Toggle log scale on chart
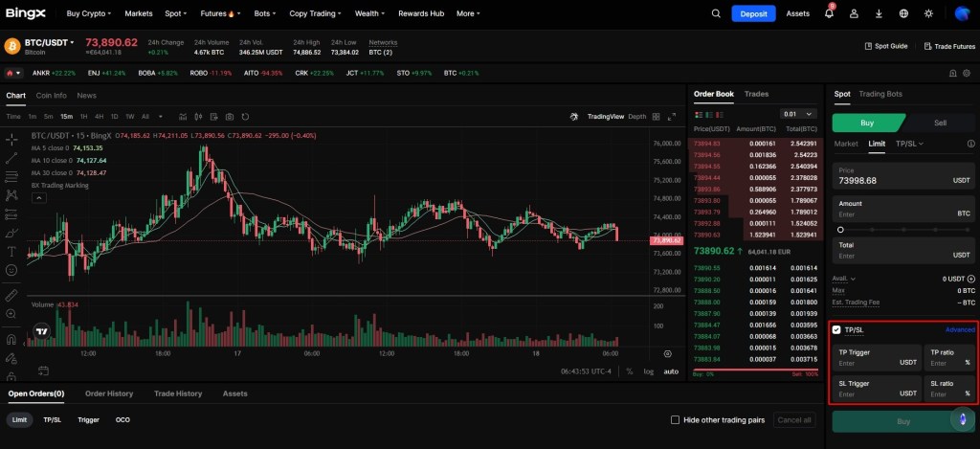This screenshot has height=449, width=980. [x=649, y=371]
